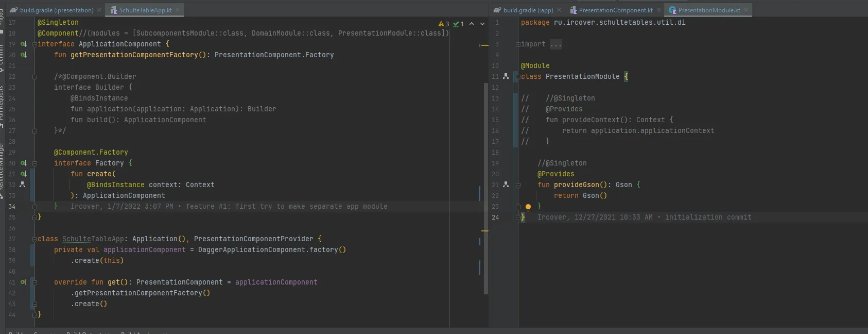
Task: Switch to build.gradle (:presentation) tab
Action: point(56,10)
